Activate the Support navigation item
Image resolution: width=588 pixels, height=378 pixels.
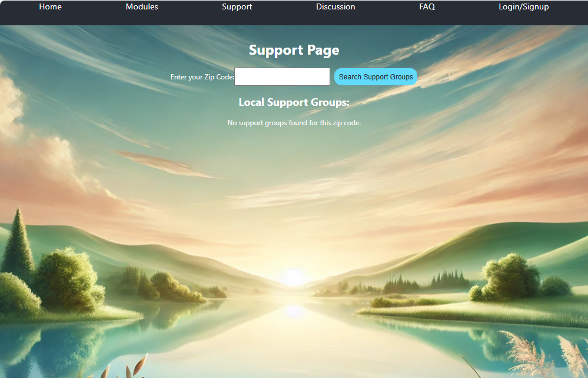(237, 6)
